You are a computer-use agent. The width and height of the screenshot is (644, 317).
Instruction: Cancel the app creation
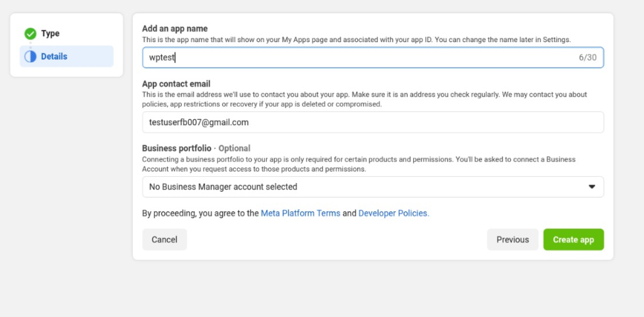coord(164,240)
